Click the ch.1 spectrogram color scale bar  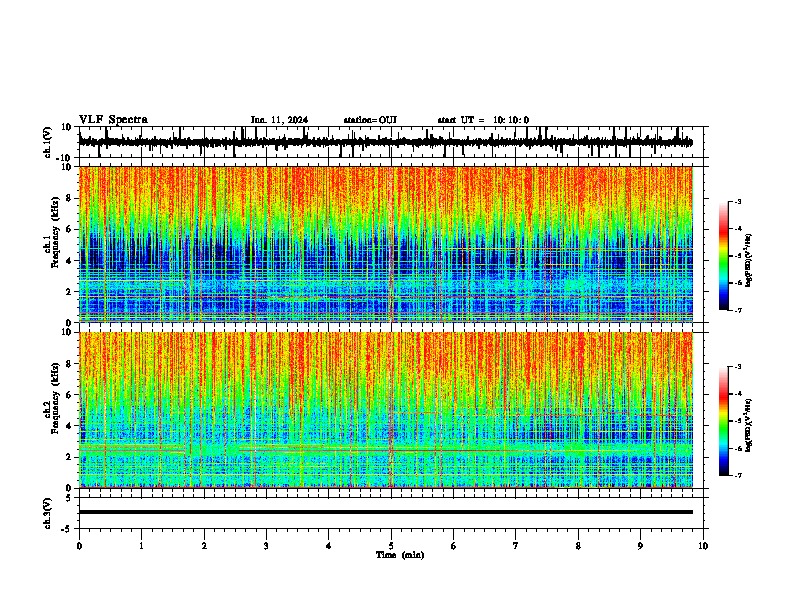pos(724,256)
